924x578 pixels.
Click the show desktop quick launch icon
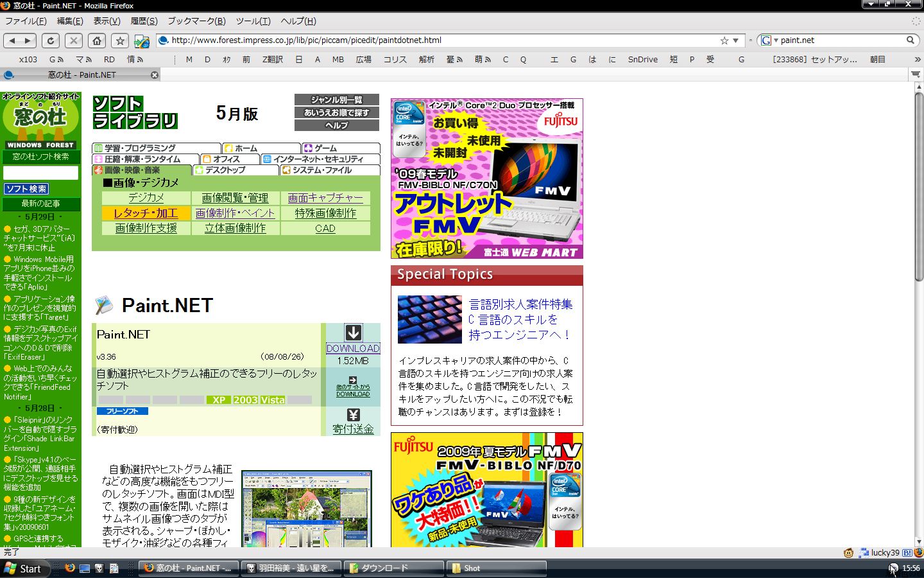pyautogui.click(x=85, y=568)
